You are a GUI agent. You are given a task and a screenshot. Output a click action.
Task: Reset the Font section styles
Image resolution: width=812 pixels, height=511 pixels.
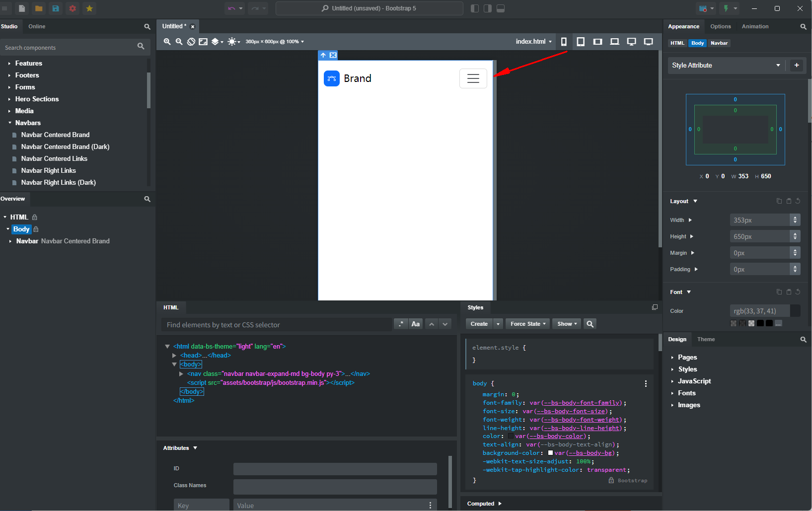pyautogui.click(x=798, y=292)
